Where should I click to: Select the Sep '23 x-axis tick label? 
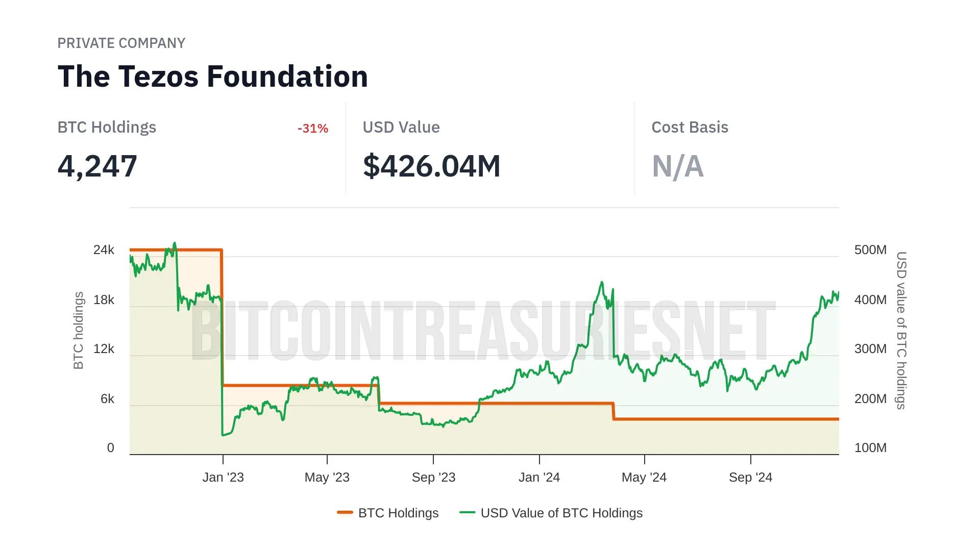(433, 478)
